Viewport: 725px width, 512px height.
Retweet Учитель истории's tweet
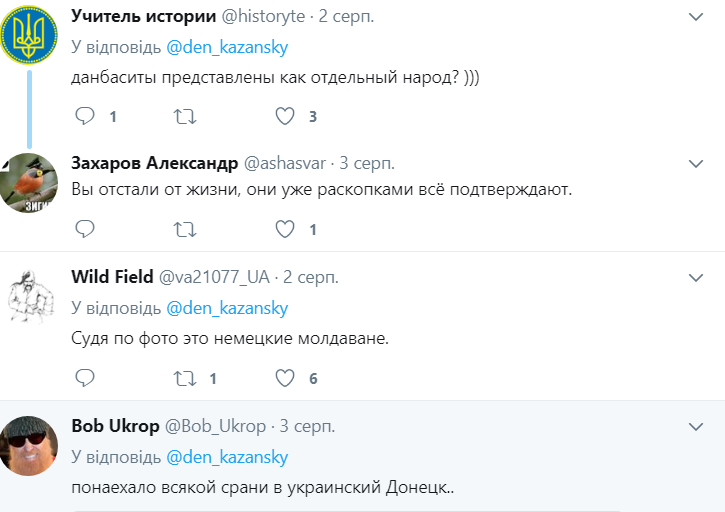pyautogui.click(x=185, y=116)
